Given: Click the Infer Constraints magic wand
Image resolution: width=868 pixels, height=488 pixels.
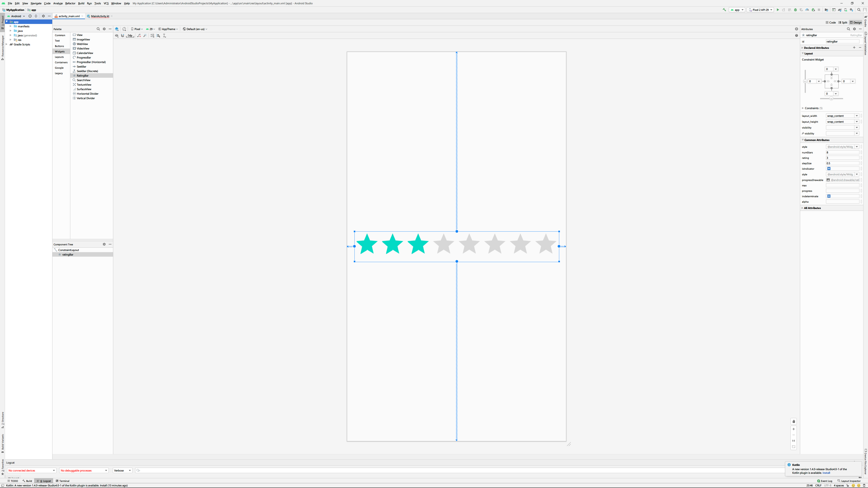Looking at the screenshot, I should 145,35.
